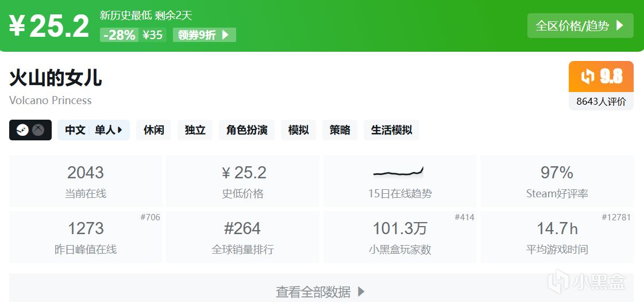
Task: Select the 角色扮演 tag
Action: coord(247,130)
